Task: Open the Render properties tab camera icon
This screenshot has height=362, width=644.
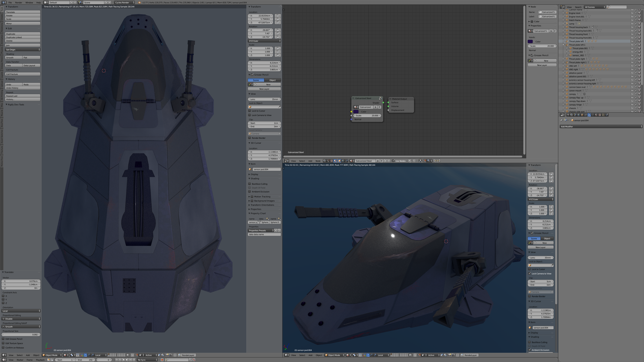Action: pos(568,115)
